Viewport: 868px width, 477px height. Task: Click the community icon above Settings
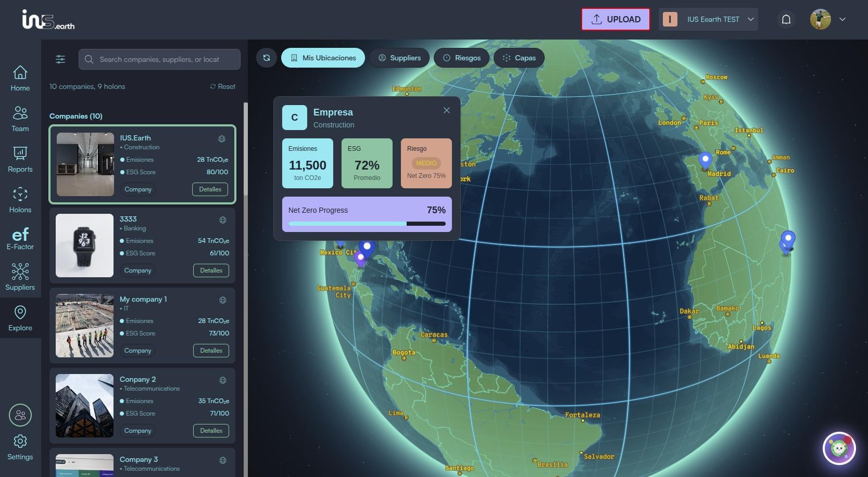20,415
